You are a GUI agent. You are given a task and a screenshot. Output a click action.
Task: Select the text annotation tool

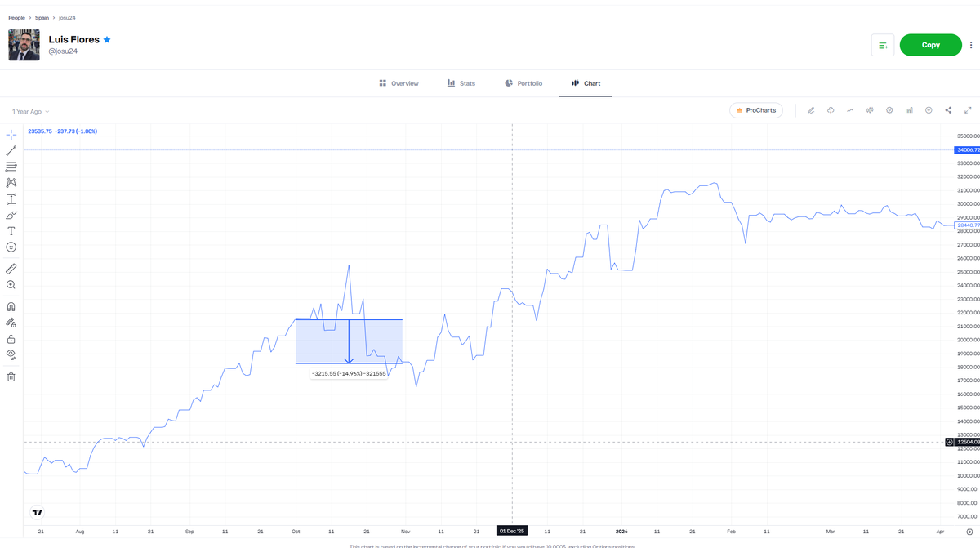(11, 231)
